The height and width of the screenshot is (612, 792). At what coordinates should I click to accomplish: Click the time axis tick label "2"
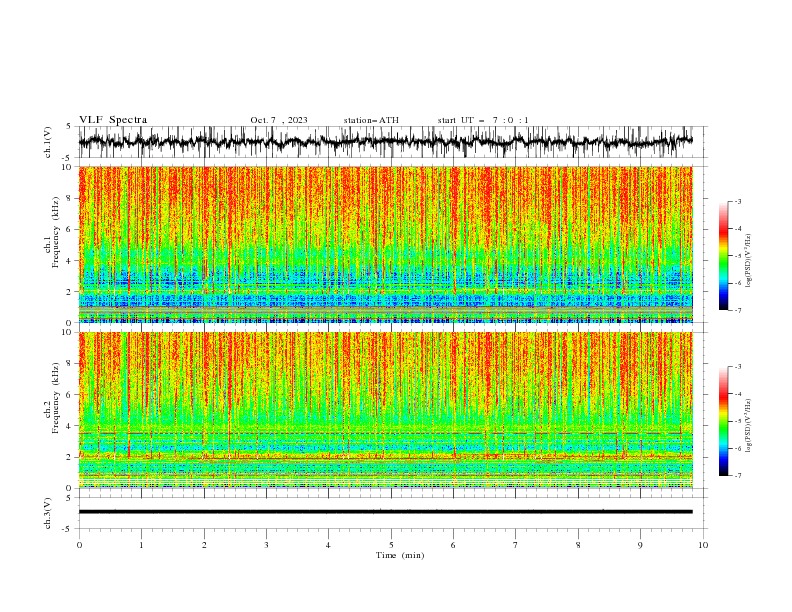click(204, 545)
